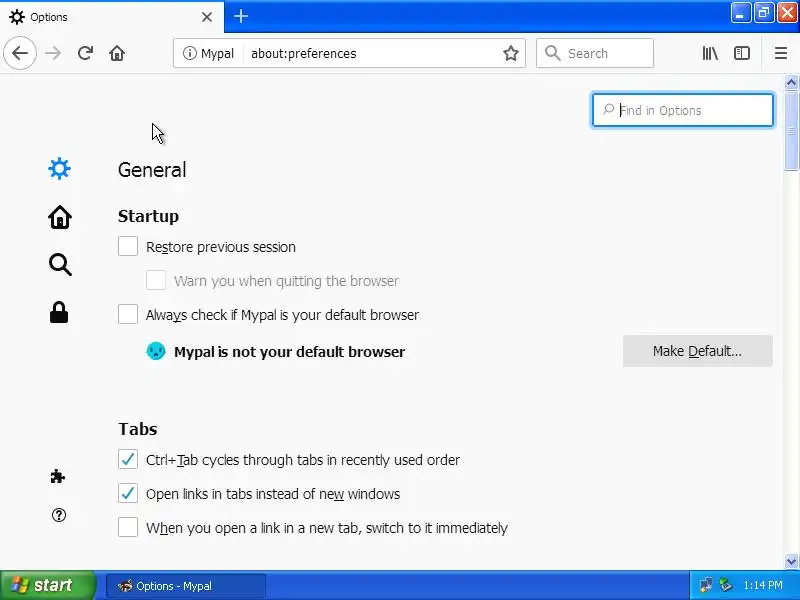Screen dimensions: 800x600
Task: Open the Library (bookmarks/history) icon
Action: tap(710, 53)
